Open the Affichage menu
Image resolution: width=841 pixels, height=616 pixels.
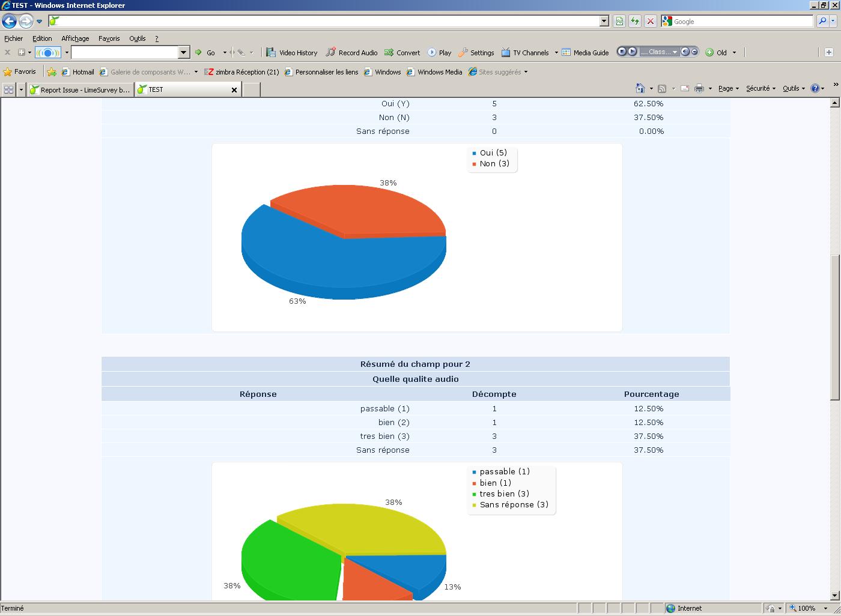point(75,38)
